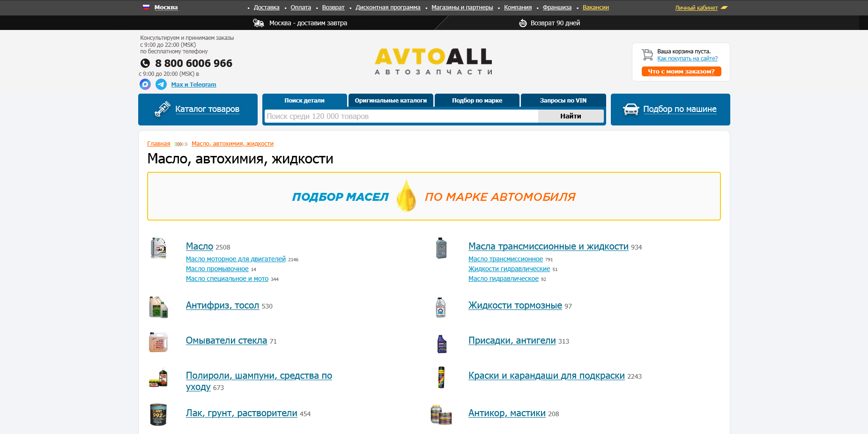Image resolution: width=868 pixels, height=434 pixels.
Task: Open Масло трансмиссионное subcategory link
Action: pyautogui.click(x=505, y=259)
